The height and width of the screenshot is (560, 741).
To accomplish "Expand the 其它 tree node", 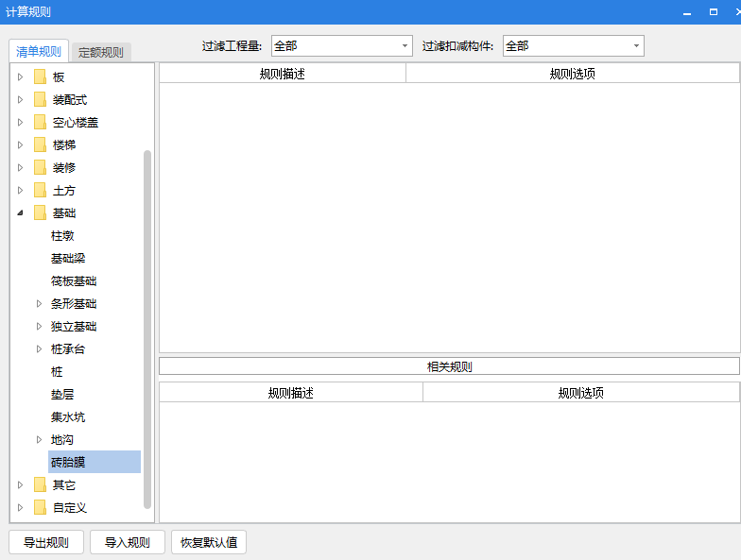I will pos(21,485).
